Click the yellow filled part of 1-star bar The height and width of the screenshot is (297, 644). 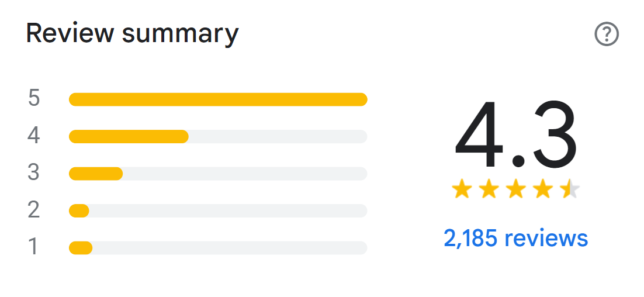click(81, 248)
